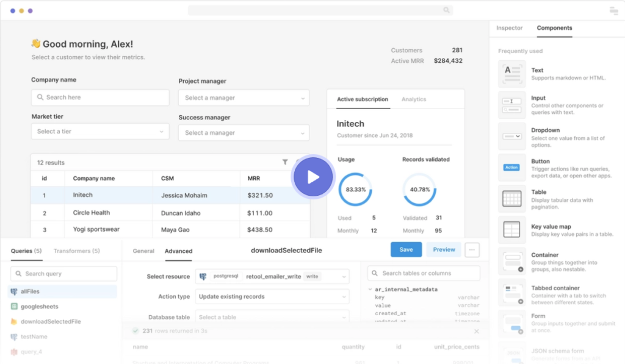Open the Active subscription tab

tap(363, 99)
